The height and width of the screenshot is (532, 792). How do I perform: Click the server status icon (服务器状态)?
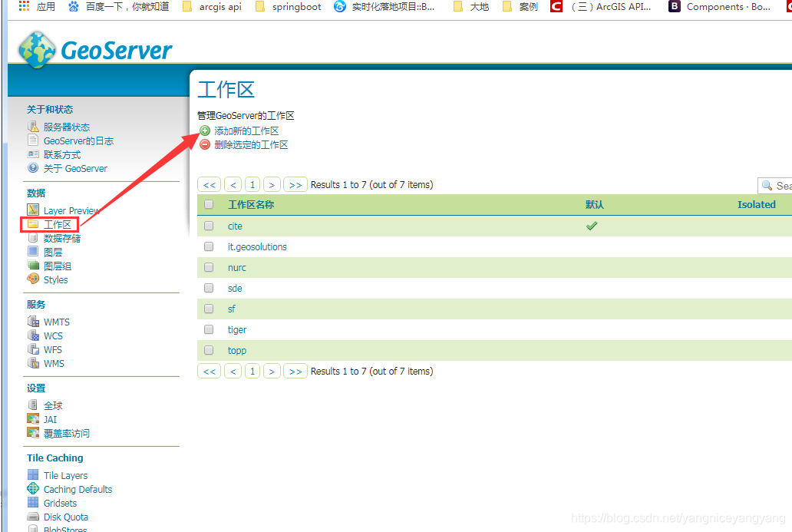pos(33,127)
